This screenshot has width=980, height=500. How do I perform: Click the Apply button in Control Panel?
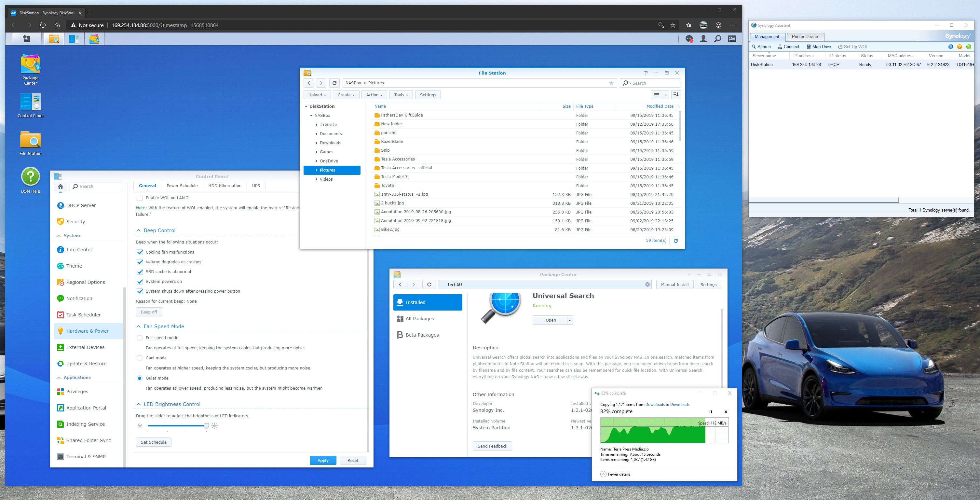(x=323, y=460)
